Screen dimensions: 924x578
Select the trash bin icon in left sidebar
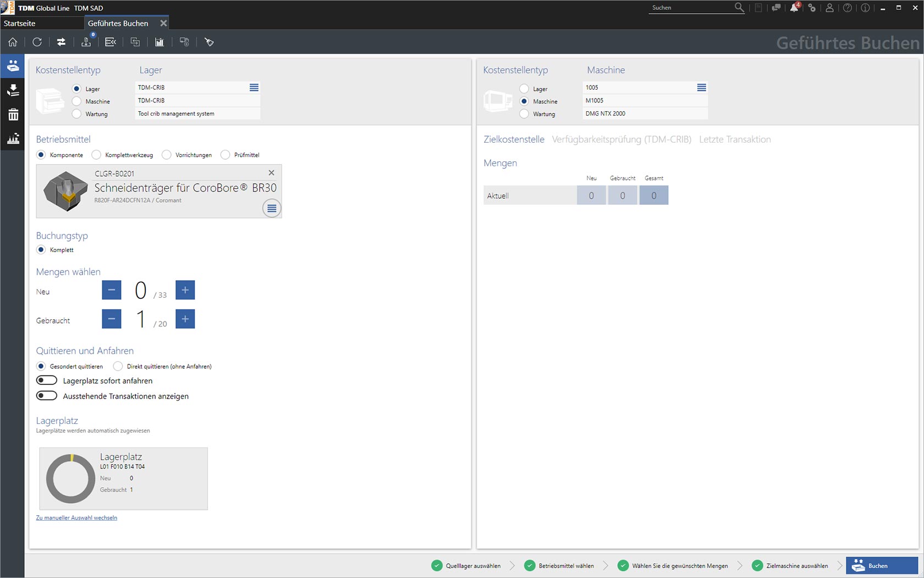pyautogui.click(x=13, y=114)
